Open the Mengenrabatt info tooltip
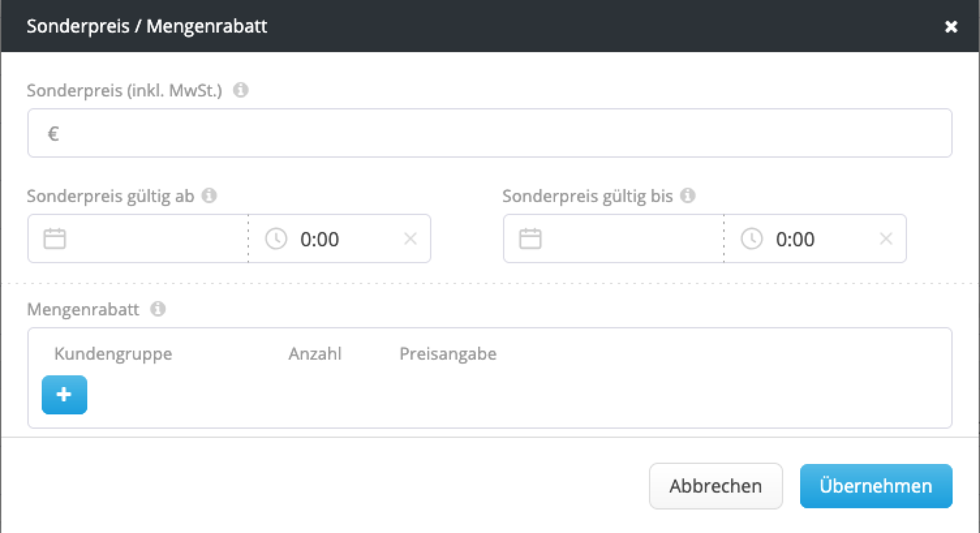The width and height of the screenshot is (980, 533). 158,309
